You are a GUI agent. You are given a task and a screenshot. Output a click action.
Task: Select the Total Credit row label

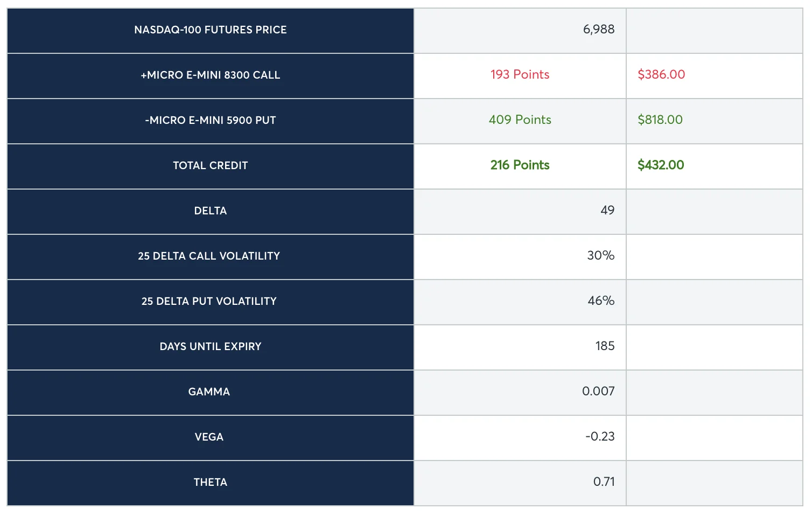[x=211, y=166]
